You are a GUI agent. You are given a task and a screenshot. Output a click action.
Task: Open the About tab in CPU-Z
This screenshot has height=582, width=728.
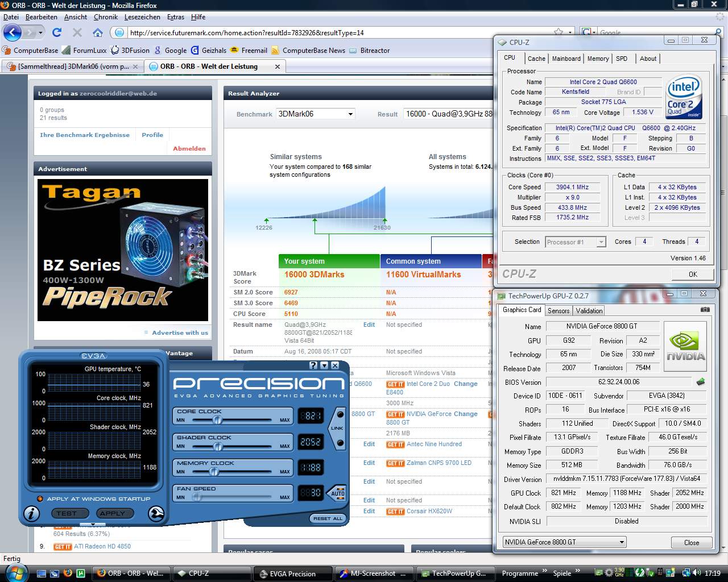[648, 59]
